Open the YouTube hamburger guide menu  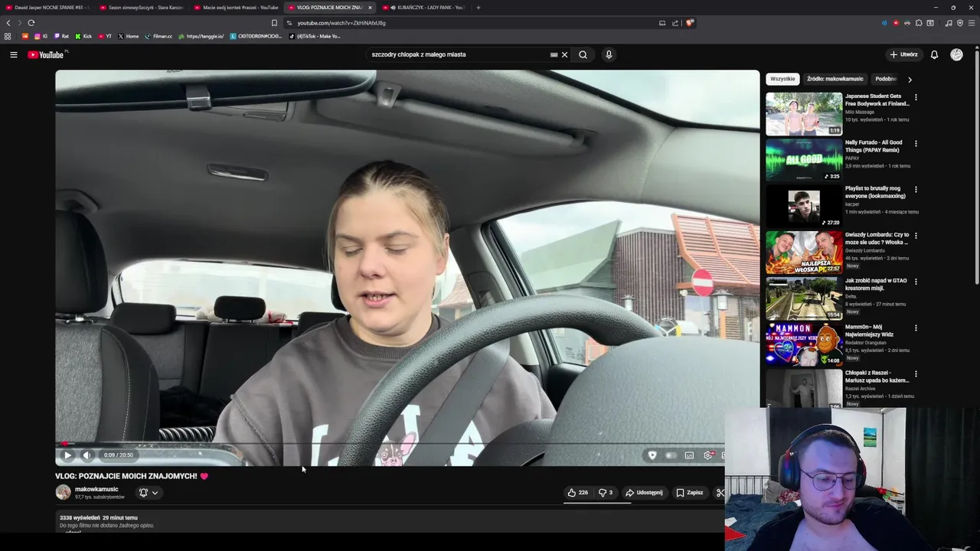click(x=13, y=54)
